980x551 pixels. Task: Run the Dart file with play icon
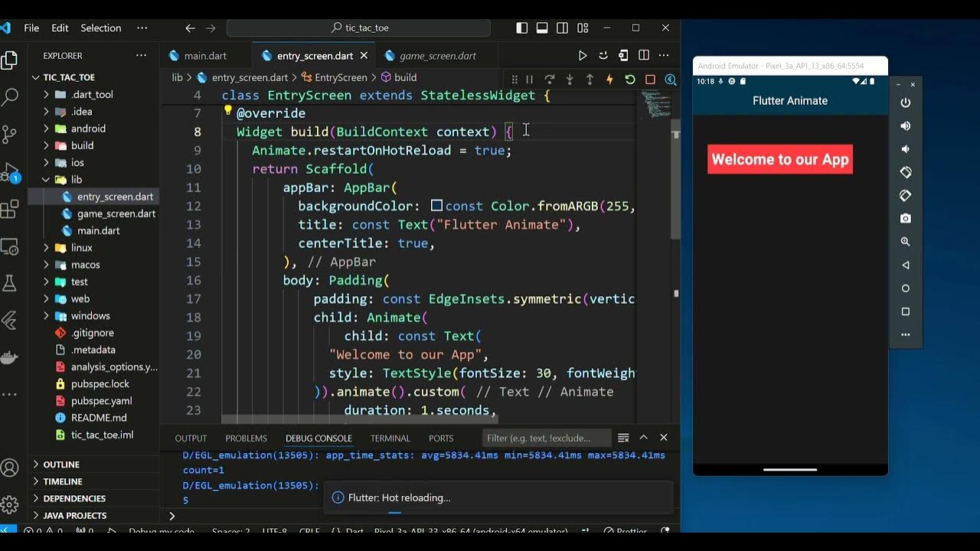pos(583,55)
